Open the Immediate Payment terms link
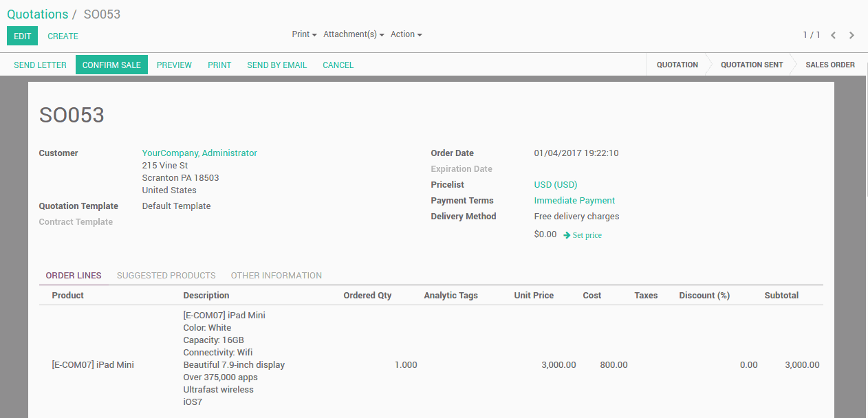 tap(574, 201)
